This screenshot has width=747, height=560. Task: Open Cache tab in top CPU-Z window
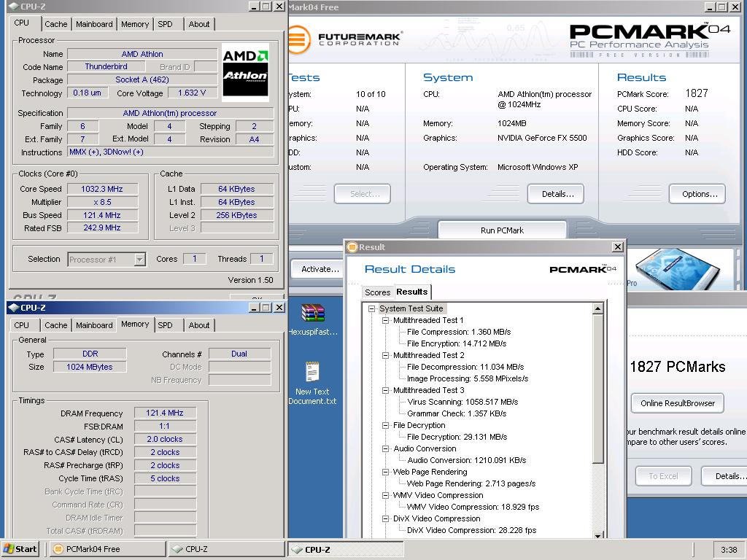click(55, 24)
